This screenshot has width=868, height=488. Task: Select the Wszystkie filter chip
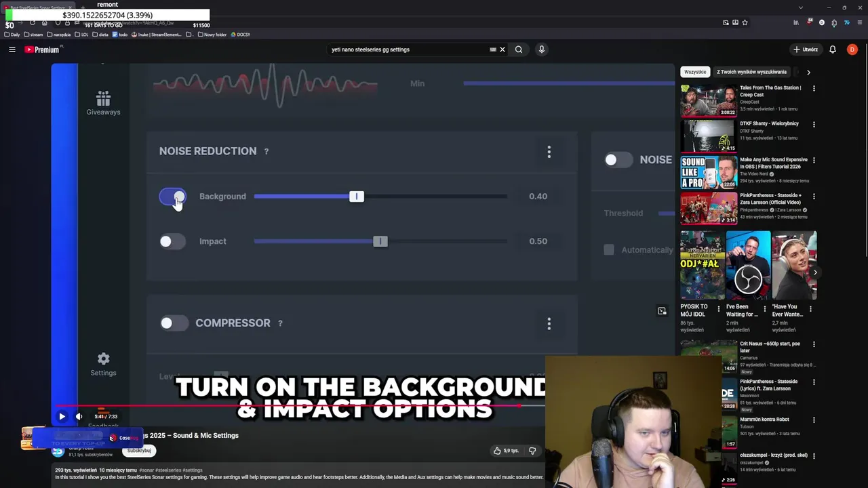click(x=695, y=72)
